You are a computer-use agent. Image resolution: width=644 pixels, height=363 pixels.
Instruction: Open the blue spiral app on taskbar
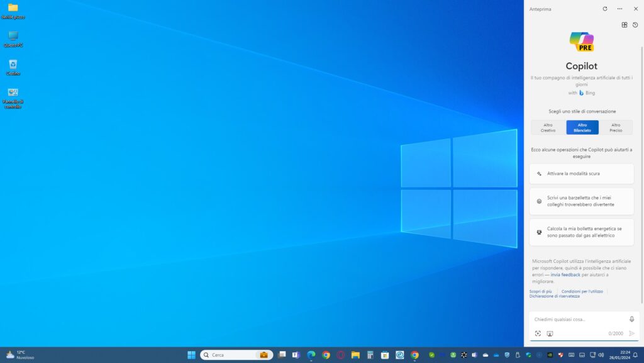[x=399, y=355]
